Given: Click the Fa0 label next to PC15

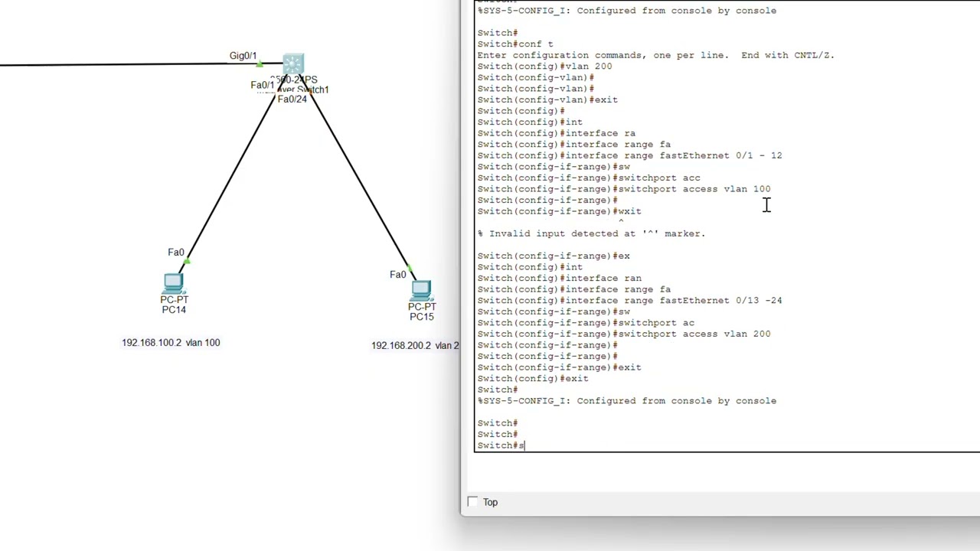Looking at the screenshot, I should coord(398,275).
